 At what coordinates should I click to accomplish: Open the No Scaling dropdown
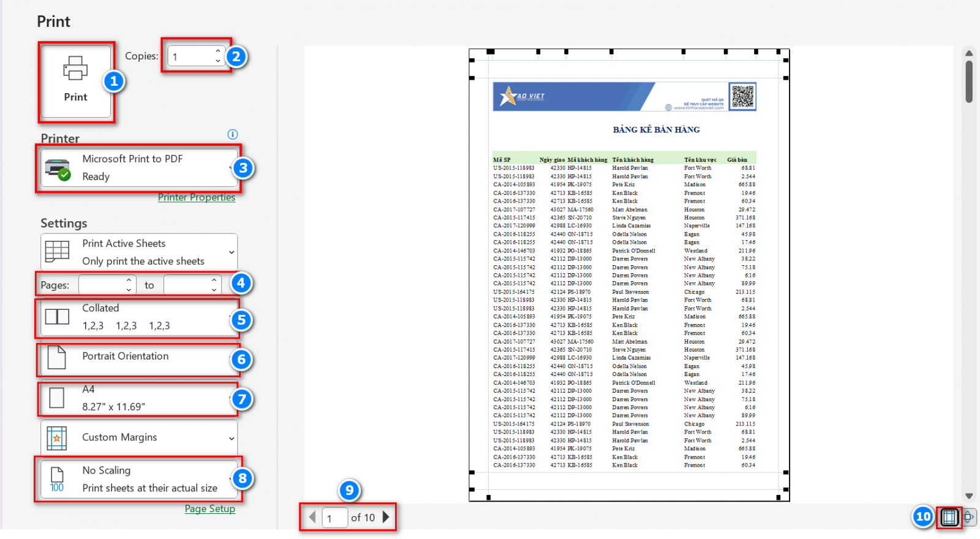[138, 479]
